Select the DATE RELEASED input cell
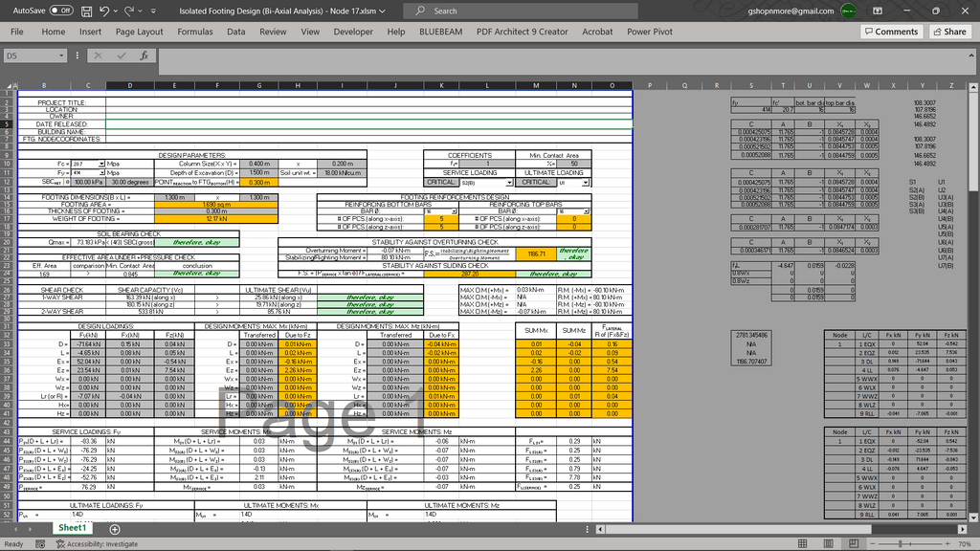The width and height of the screenshot is (980, 551). click(368, 124)
